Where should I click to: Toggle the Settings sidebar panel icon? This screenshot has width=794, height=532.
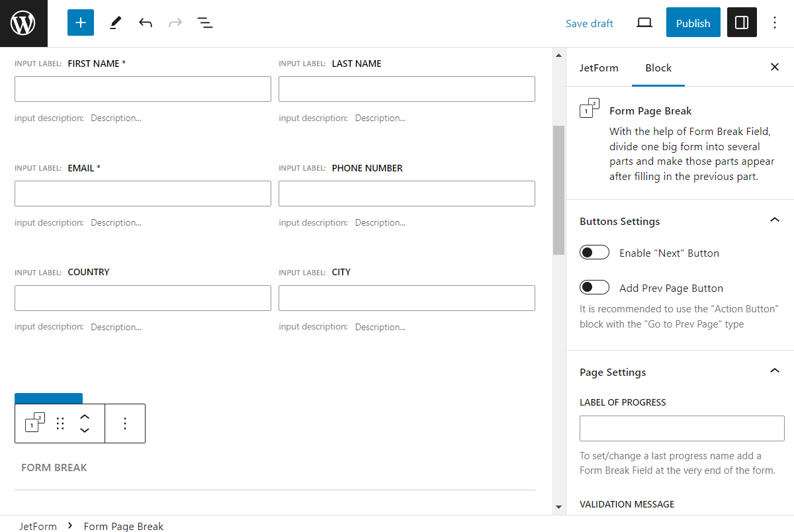point(742,23)
